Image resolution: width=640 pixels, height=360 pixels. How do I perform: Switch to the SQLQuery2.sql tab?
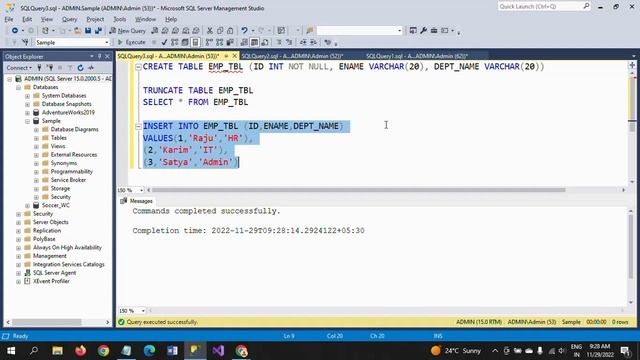pyautogui.click(x=292, y=56)
